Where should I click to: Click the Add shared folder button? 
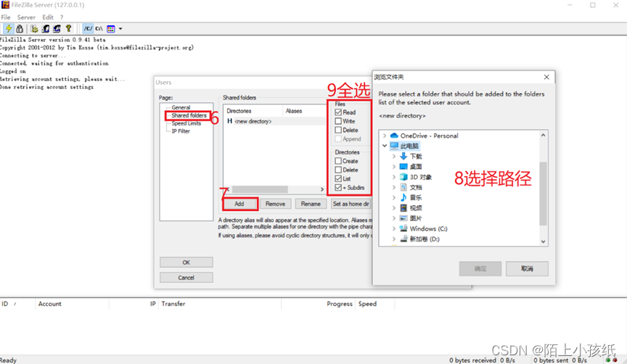(x=239, y=204)
